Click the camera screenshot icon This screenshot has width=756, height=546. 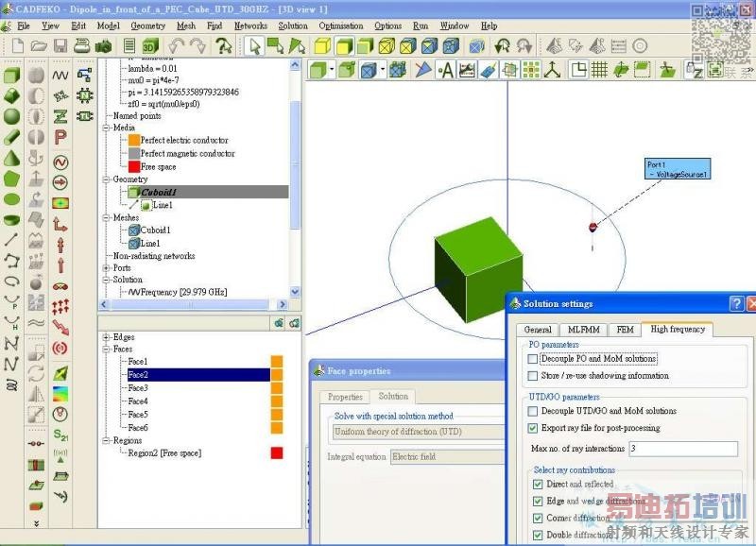tap(103, 46)
